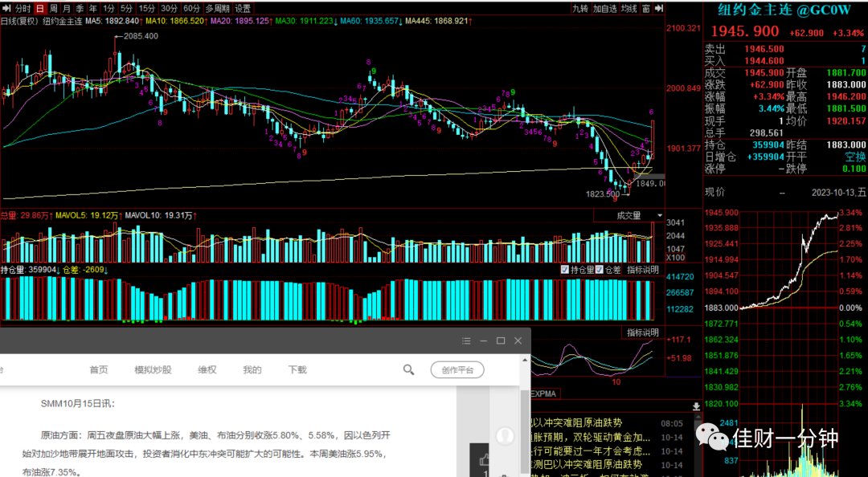This screenshot has height=477, width=868.
Task: Click the 创作平台 button
Action: 457,370
